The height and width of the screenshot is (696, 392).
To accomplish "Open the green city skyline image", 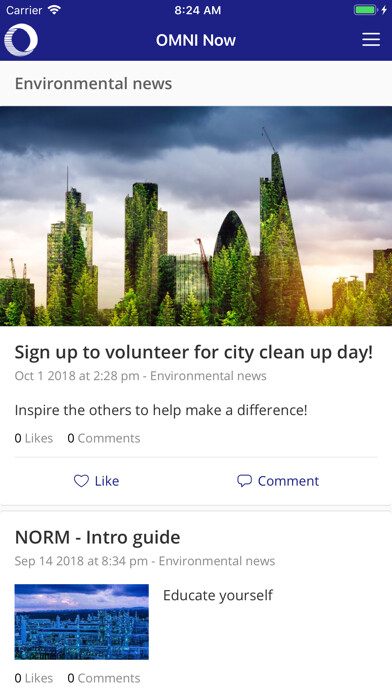I will pos(196,216).
